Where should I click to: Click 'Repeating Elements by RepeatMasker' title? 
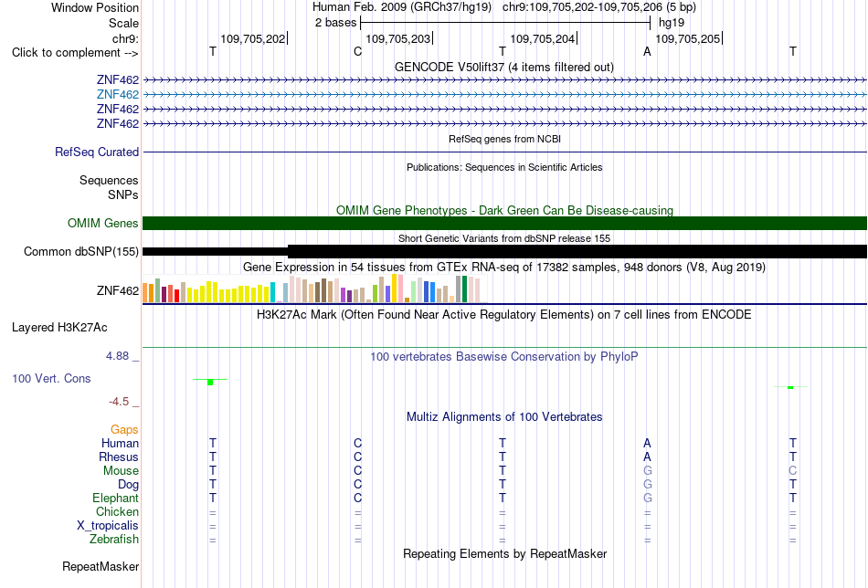point(505,554)
